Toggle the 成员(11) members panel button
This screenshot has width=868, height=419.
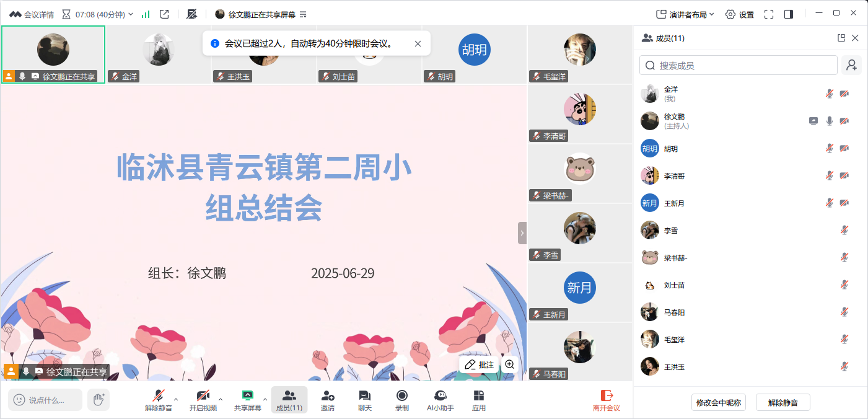289,400
